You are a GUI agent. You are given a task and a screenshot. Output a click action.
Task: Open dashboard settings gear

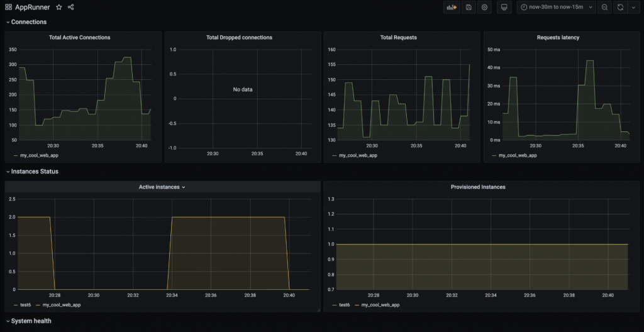(x=484, y=7)
